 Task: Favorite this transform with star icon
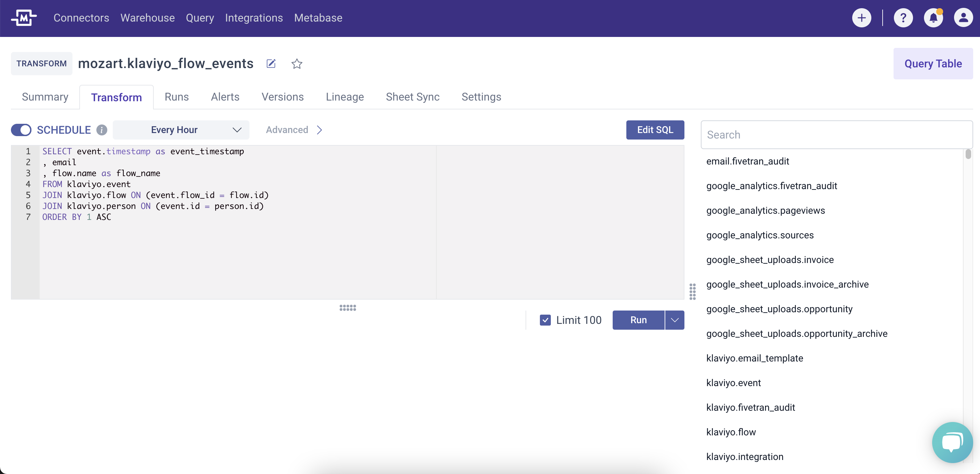[297, 64]
